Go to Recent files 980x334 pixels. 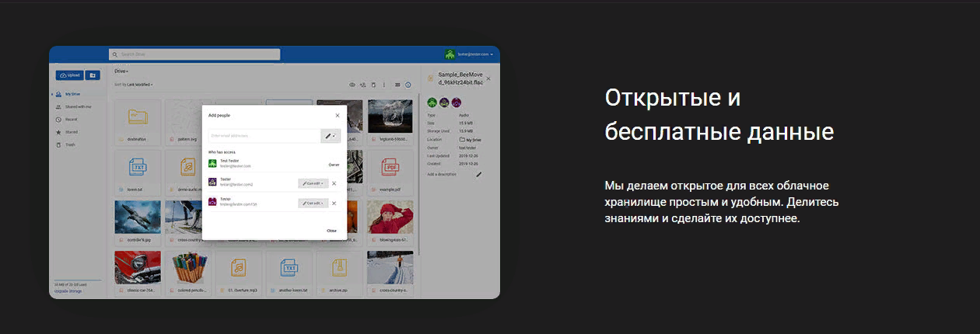click(71, 120)
